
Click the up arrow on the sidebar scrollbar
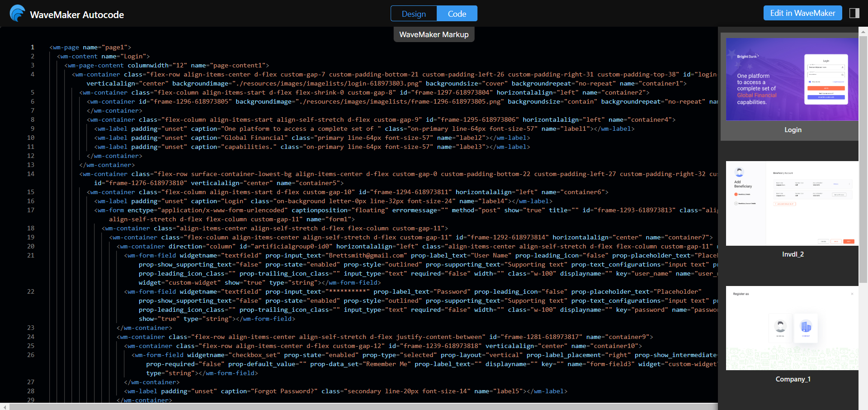[864, 31]
